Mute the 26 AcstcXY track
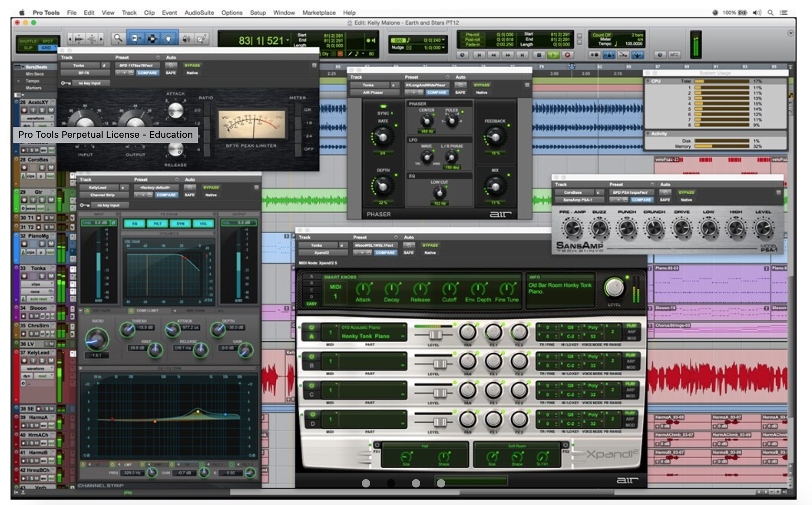The image size is (812, 505). coord(51,110)
